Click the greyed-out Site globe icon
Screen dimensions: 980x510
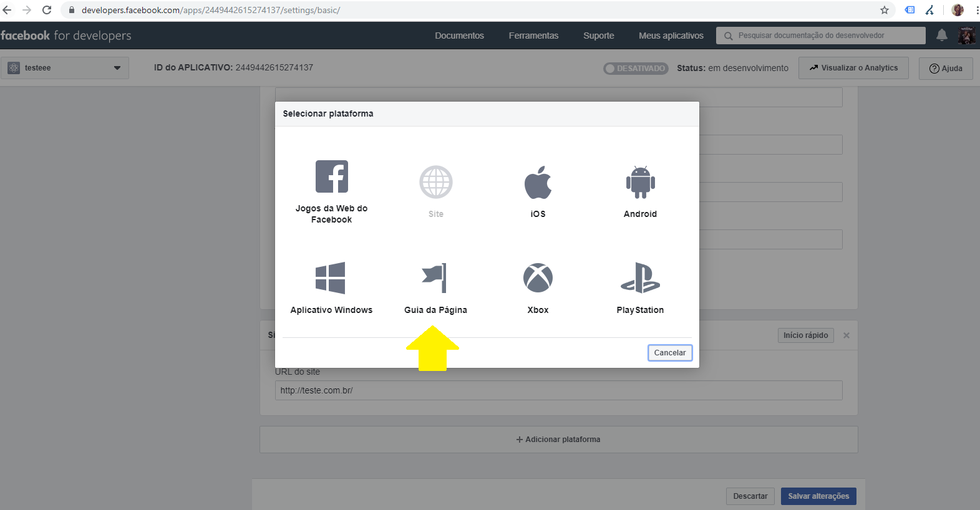[436, 182]
